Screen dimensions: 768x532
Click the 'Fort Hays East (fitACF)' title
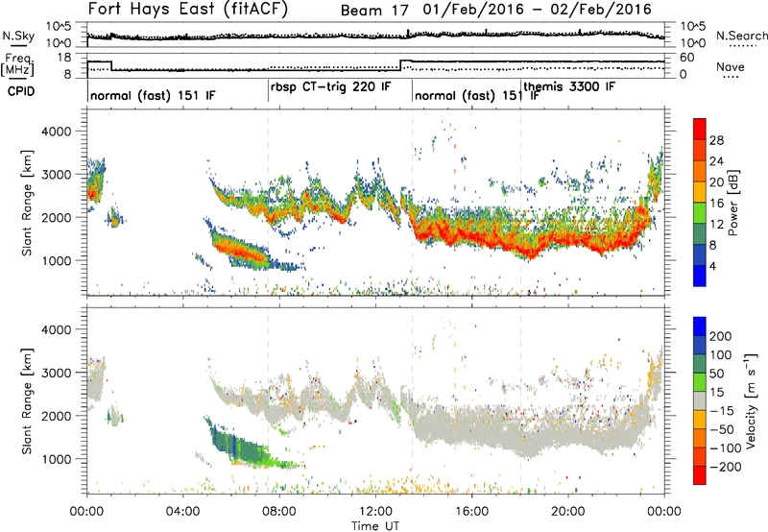[x=187, y=9]
